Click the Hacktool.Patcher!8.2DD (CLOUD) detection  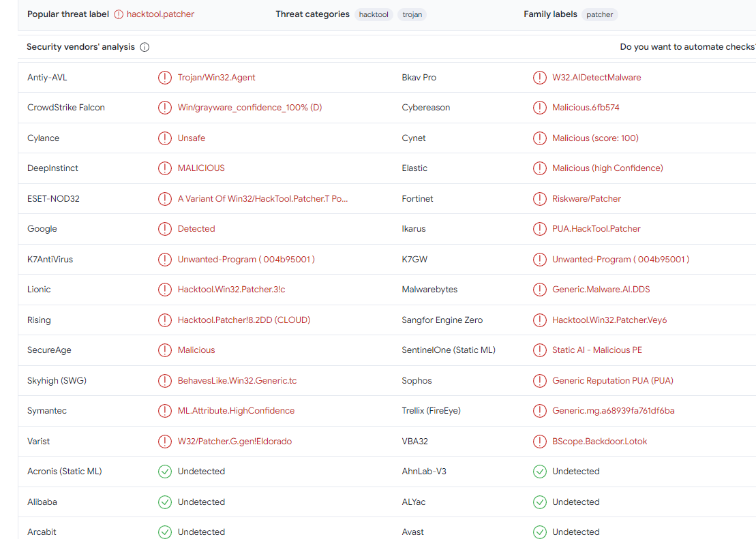[244, 320]
